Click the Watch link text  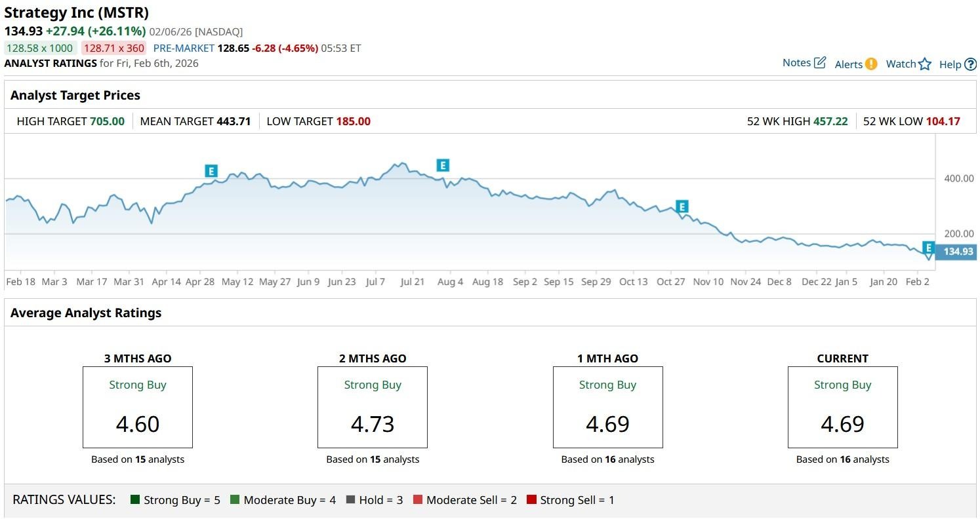901,64
